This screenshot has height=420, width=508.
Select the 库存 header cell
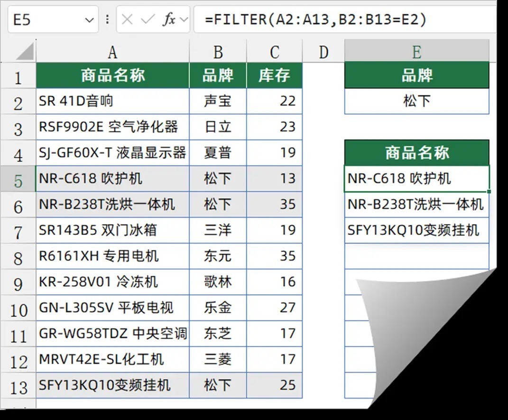(x=275, y=75)
